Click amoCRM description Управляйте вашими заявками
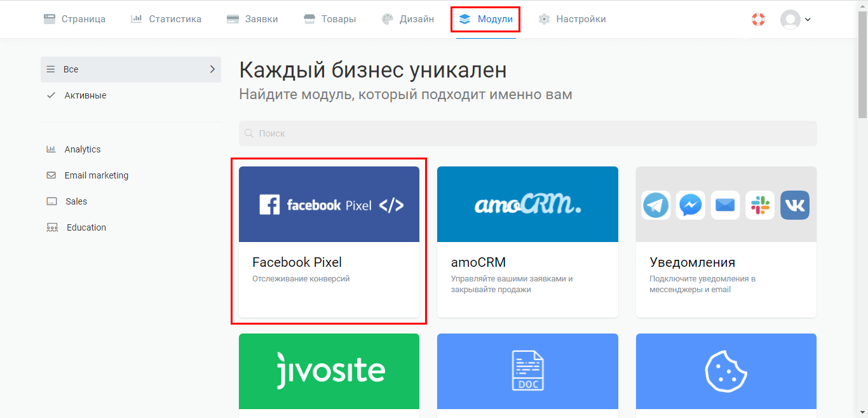The image size is (868, 418). click(x=512, y=284)
